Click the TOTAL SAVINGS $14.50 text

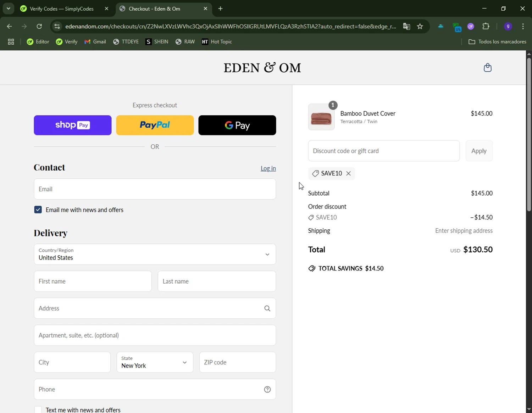[351, 268]
